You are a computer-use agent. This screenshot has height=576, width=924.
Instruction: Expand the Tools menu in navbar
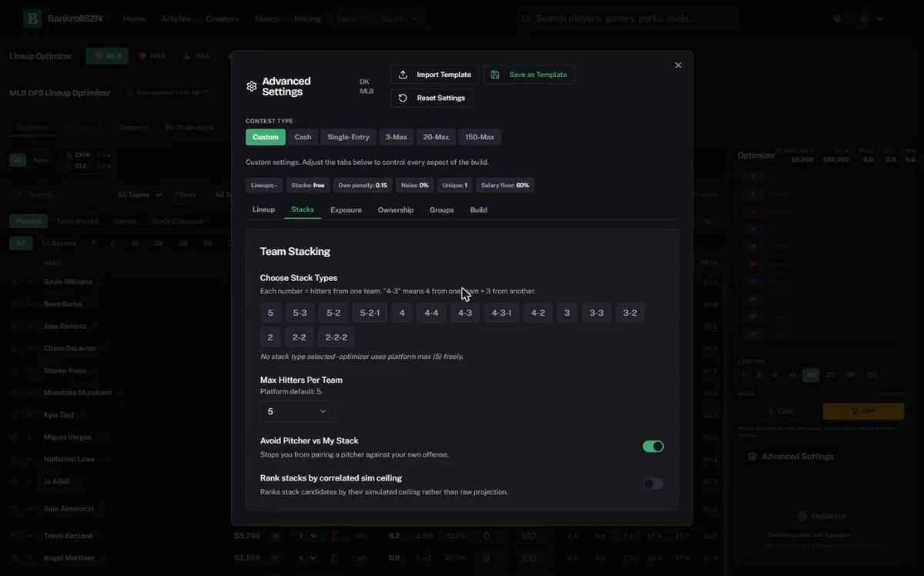click(x=351, y=18)
